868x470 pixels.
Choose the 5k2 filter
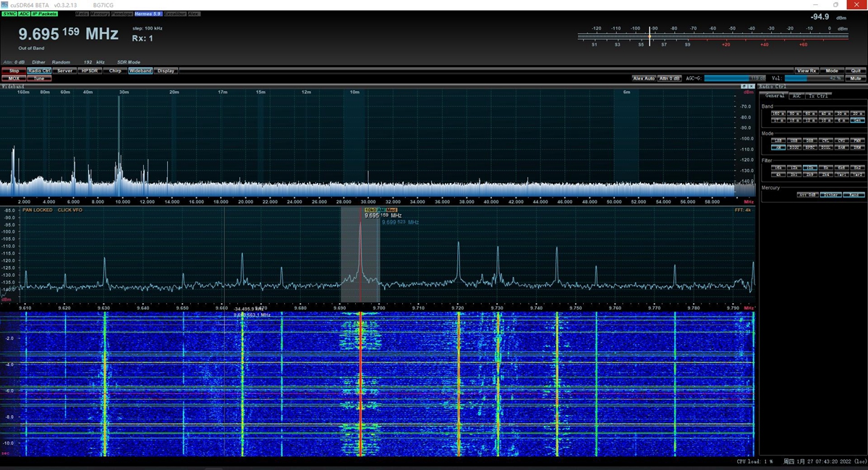click(x=858, y=168)
